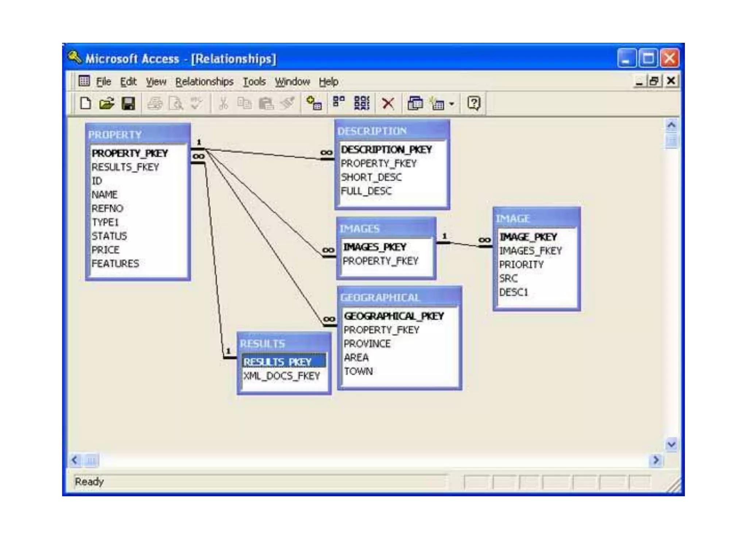Open the Tools menu
Image resolution: width=747 pixels, height=560 pixels.
(254, 82)
